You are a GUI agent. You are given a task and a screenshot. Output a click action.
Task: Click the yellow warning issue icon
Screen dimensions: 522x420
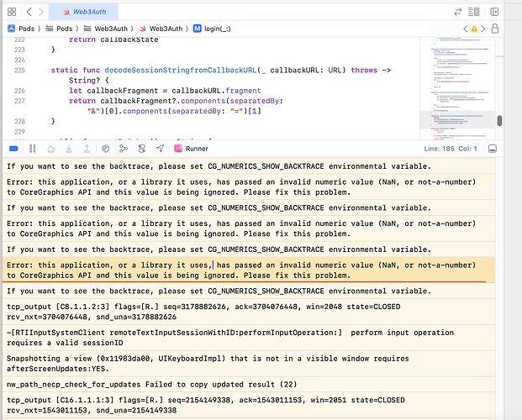[474, 29]
